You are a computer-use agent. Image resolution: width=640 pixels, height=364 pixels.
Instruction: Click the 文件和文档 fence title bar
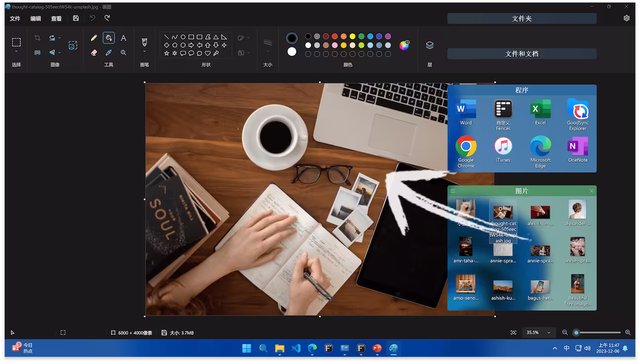(522, 54)
